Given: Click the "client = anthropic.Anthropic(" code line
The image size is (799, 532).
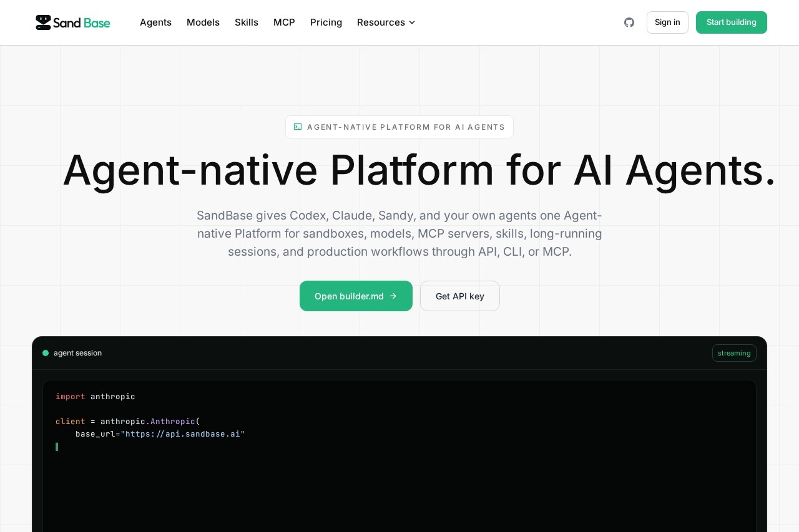Looking at the screenshot, I should pos(128,422).
